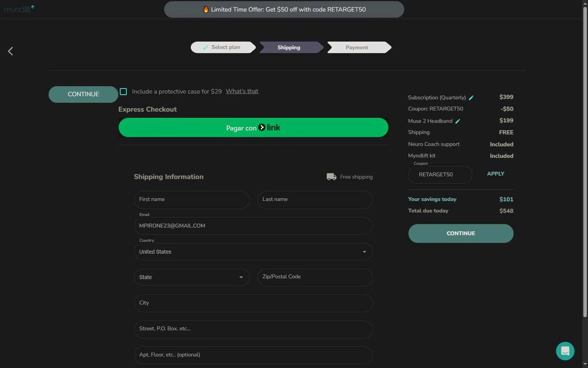Click the Coupon code input field
588x368 pixels.
[440, 175]
